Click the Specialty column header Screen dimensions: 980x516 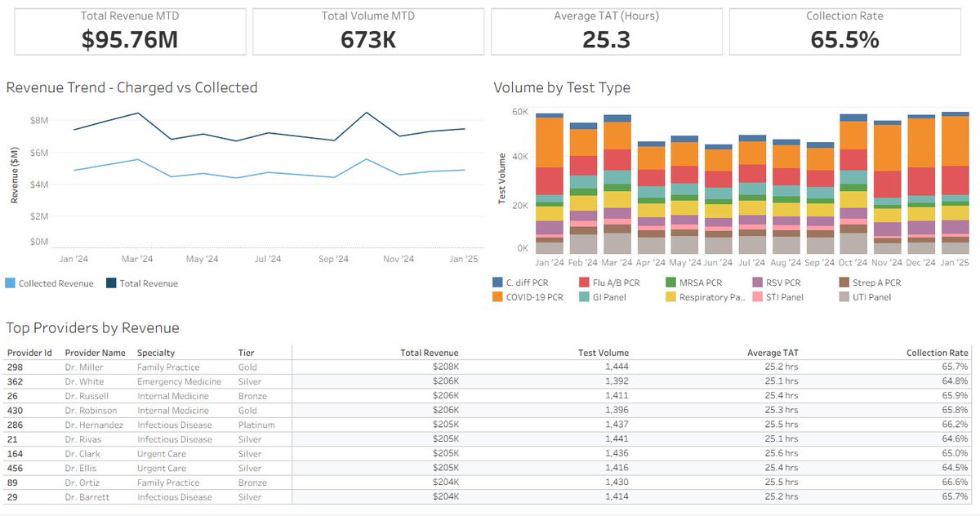coord(155,353)
